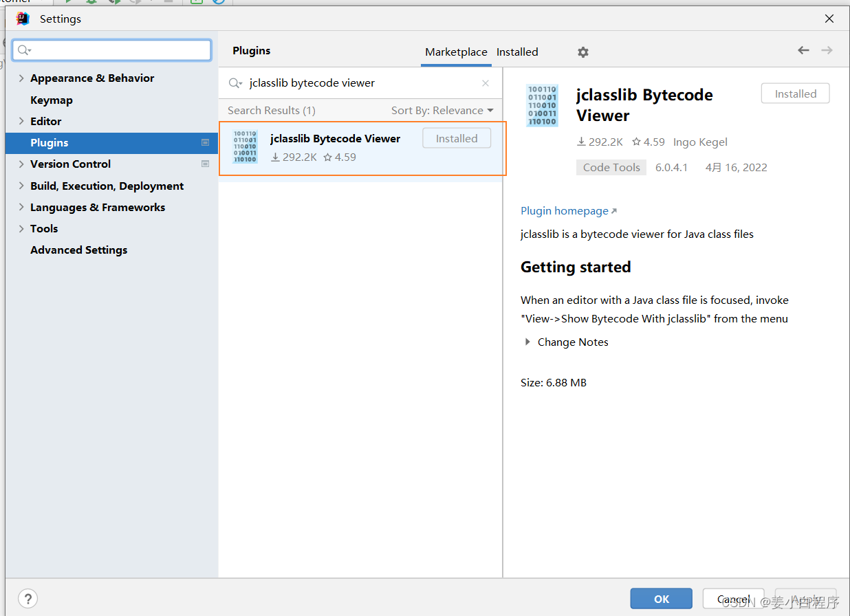Expand the Tools section
The height and width of the screenshot is (616, 850).
click(21, 228)
